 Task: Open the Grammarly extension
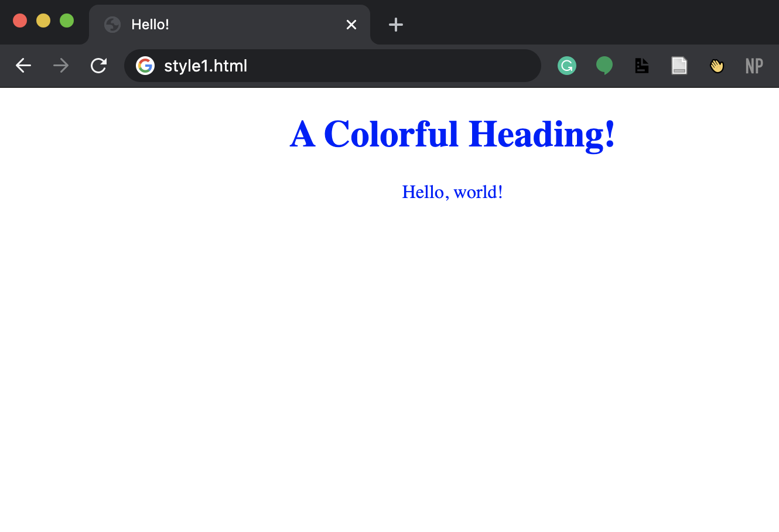(x=567, y=66)
